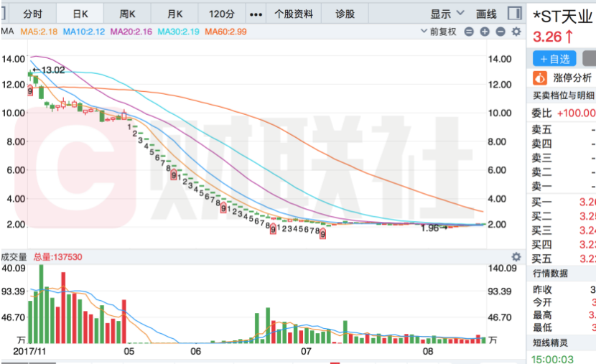Click the 涨停分析 orange icon
Image resolution: width=596 pixels, height=364 pixels.
click(x=540, y=78)
